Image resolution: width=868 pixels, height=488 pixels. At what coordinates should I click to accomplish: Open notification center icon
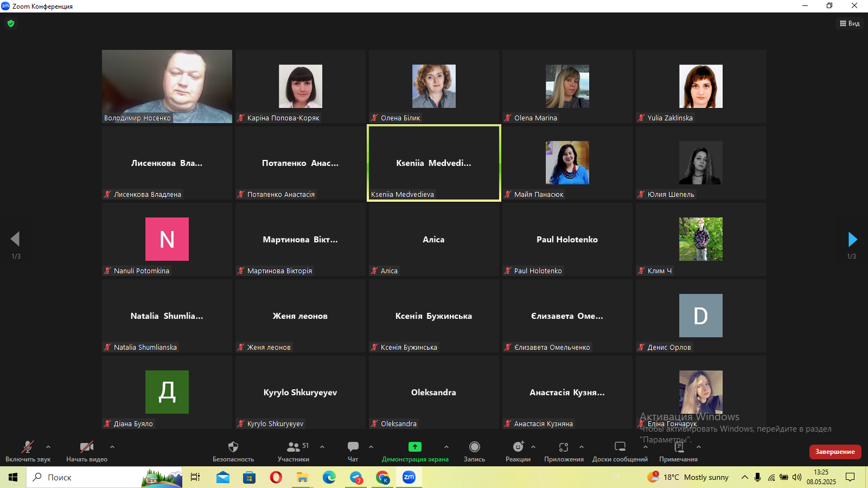[850, 477]
